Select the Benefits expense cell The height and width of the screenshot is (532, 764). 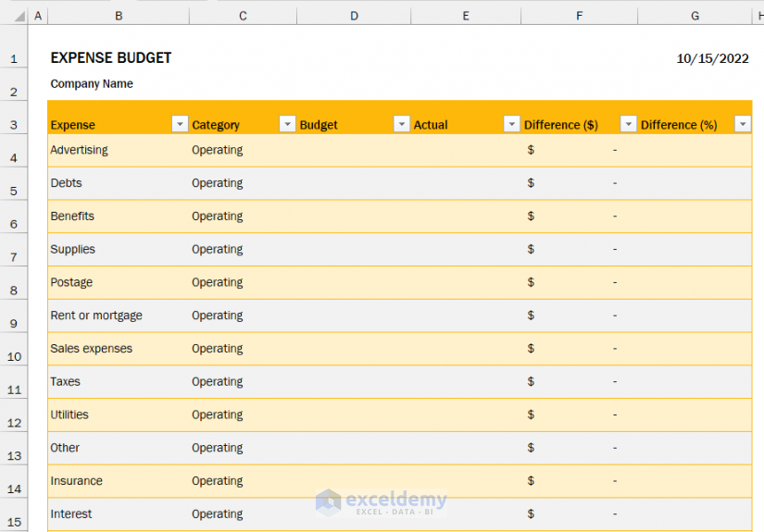tap(119, 217)
